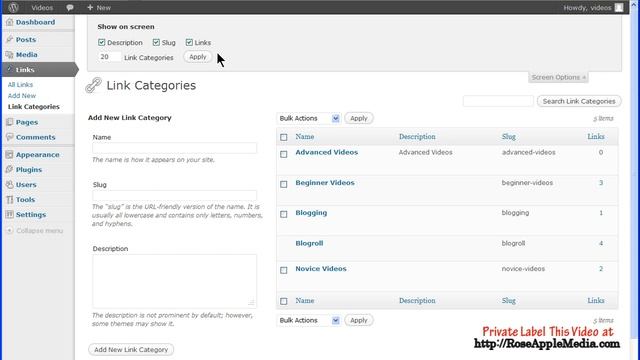This screenshot has height=360, width=640.
Task: Open the Media menu
Action: 27,55
